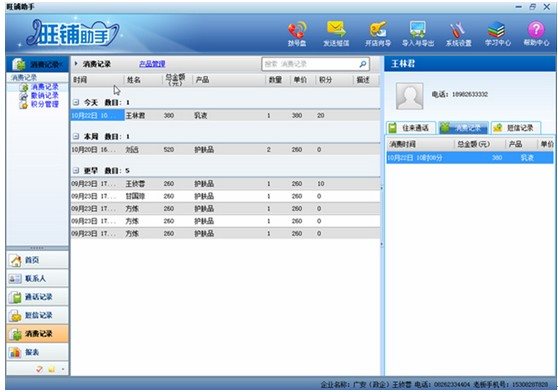Viewport: 558px width, 392px height.
Task: Select the 王欣蕾 purchase row
Action: (225, 184)
